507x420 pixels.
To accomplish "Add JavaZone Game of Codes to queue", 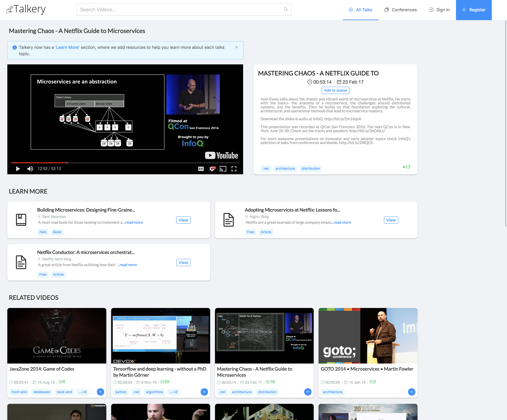I will (x=100, y=392).
